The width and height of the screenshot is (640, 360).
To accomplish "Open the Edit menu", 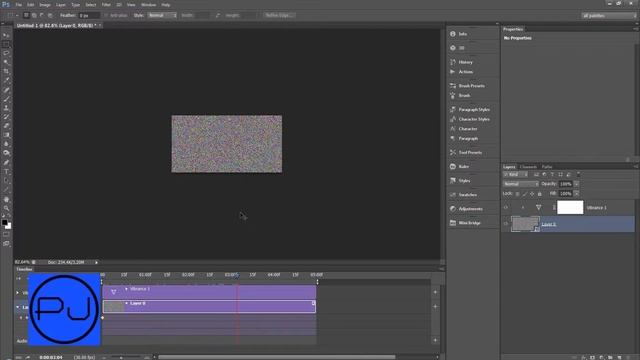I will click(x=31, y=5).
